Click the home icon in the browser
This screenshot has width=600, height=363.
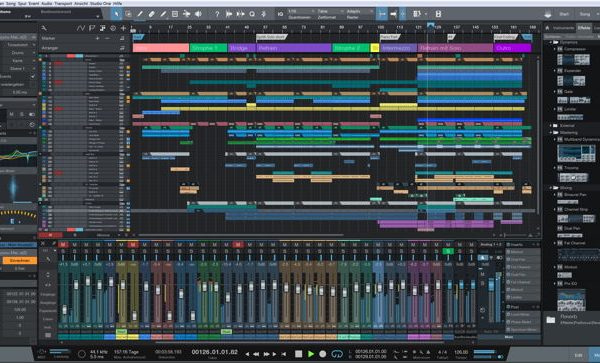point(548,28)
